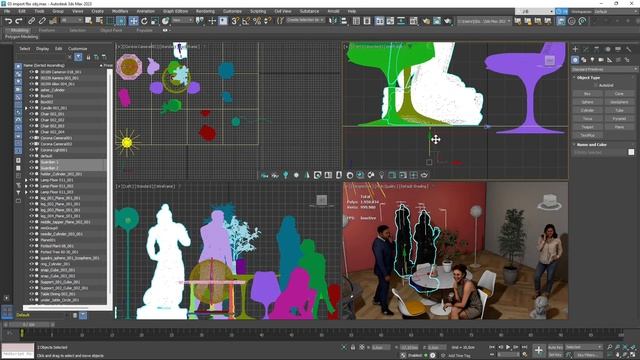Toggle visibility eye for Plane001
This screenshot has height=360, width=640.
(x=31, y=240)
